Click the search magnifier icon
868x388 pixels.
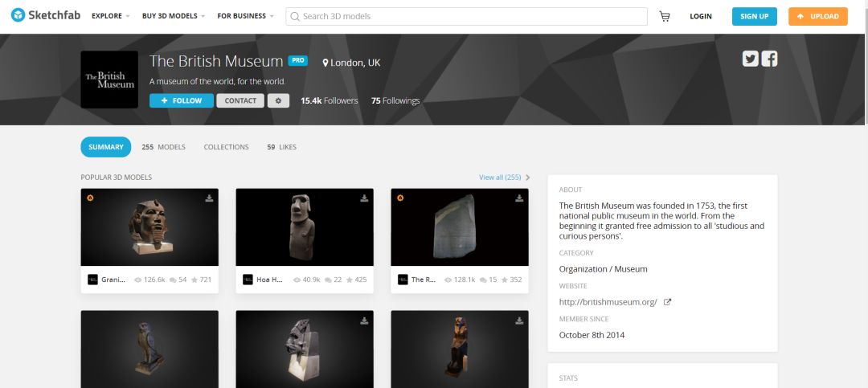[x=295, y=17]
